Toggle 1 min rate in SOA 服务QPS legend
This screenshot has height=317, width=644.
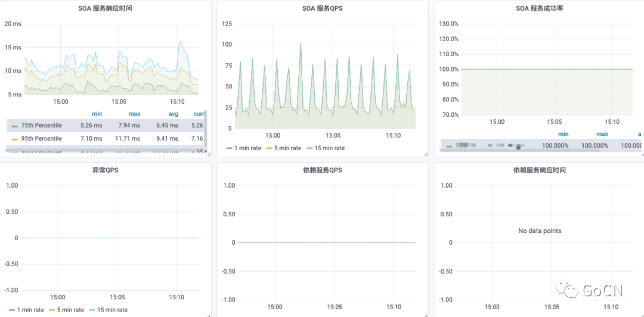pos(247,148)
